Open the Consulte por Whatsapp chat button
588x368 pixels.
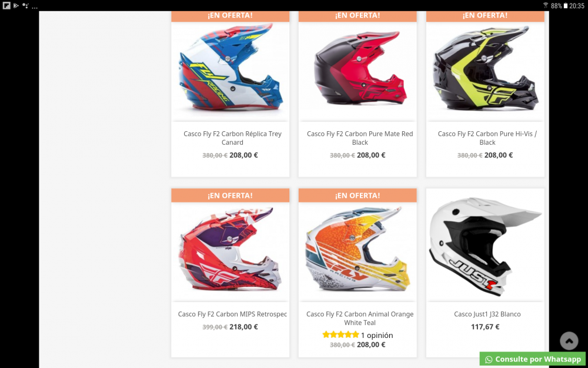pyautogui.click(x=533, y=359)
